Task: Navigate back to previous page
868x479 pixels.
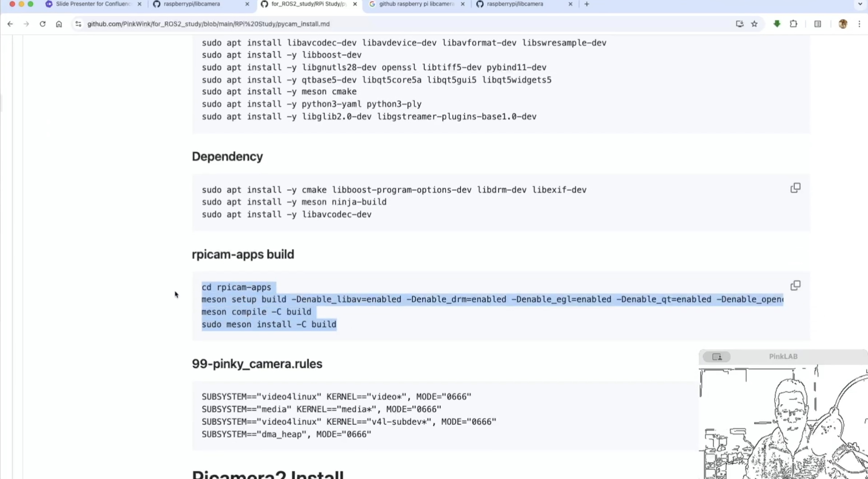Action: click(10, 24)
